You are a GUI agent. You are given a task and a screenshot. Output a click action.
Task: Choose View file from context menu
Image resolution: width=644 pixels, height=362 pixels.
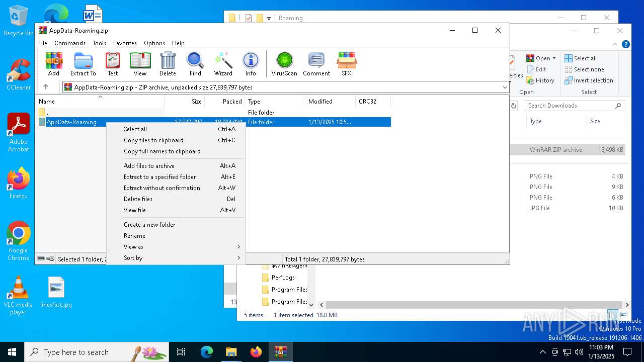pyautogui.click(x=176, y=210)
